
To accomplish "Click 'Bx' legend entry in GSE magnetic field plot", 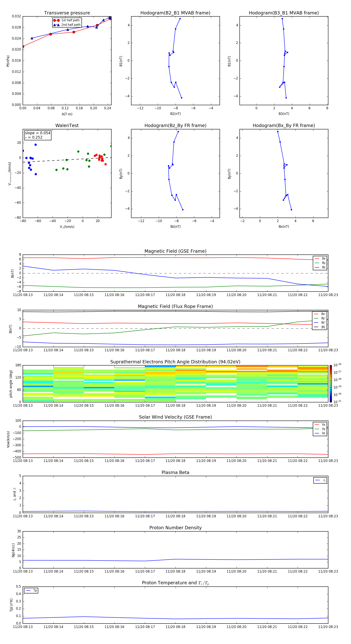I will [320, 259].
